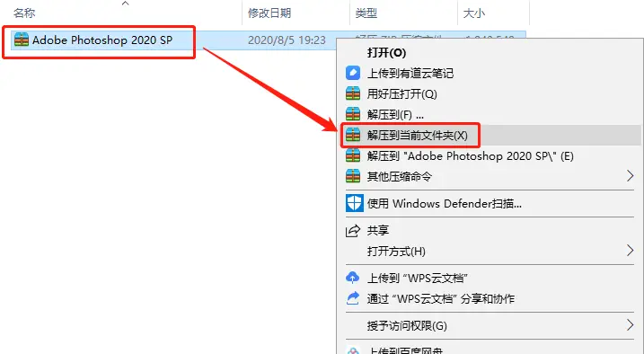Choose 使用 Windows Defender扫描... menu entry
Image resolution: width=644 pixels, height=354 pixels.
[445, 204]
